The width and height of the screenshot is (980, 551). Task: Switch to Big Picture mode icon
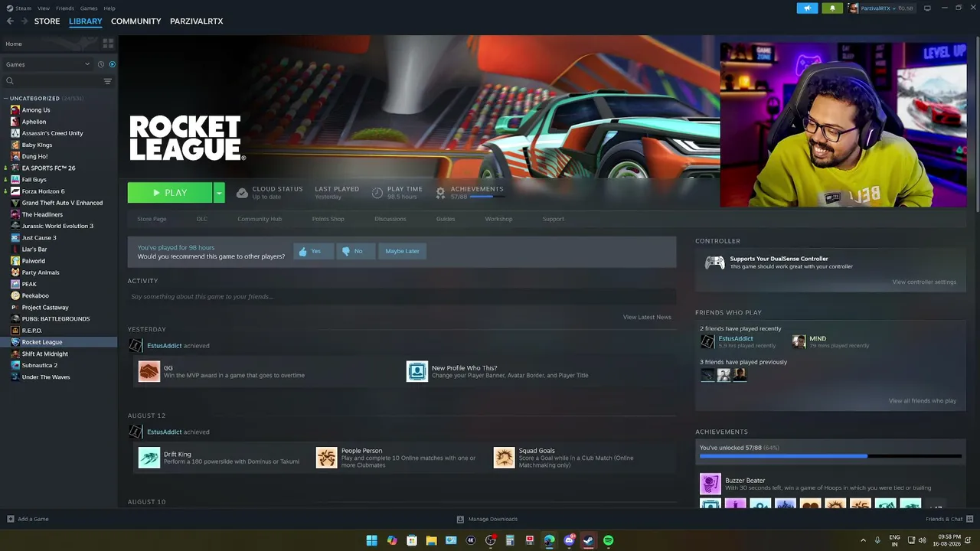point(927,8)
